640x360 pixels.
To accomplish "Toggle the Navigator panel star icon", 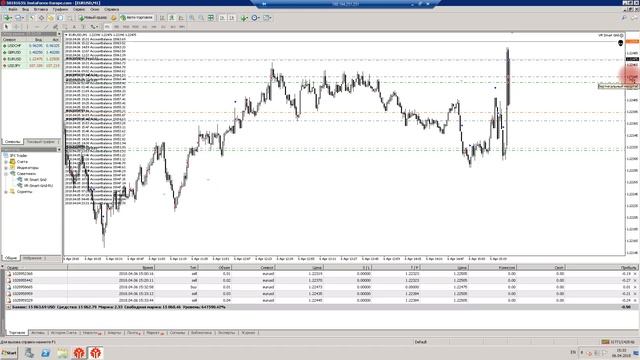I will [x=51, y=18].
